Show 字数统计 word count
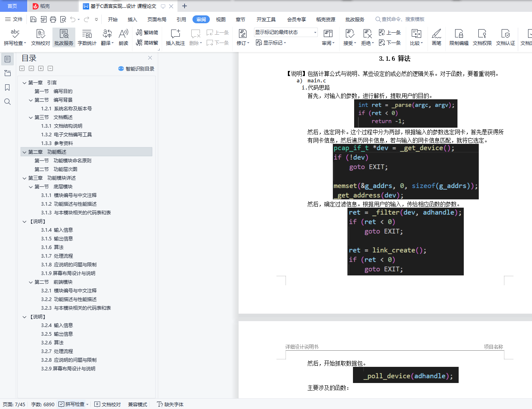The height and width of the screenshot is (409, 532). pyautogui.click(x=87, y=37)
